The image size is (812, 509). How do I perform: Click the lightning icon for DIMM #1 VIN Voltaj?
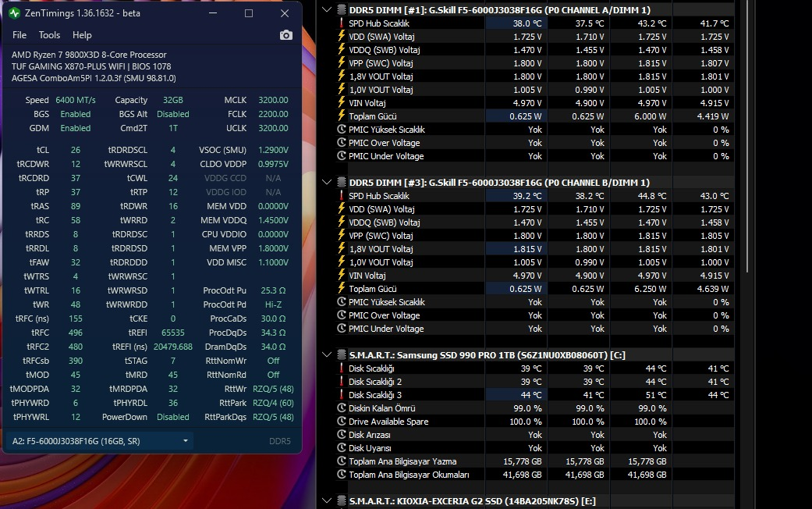tap(342, 102)
